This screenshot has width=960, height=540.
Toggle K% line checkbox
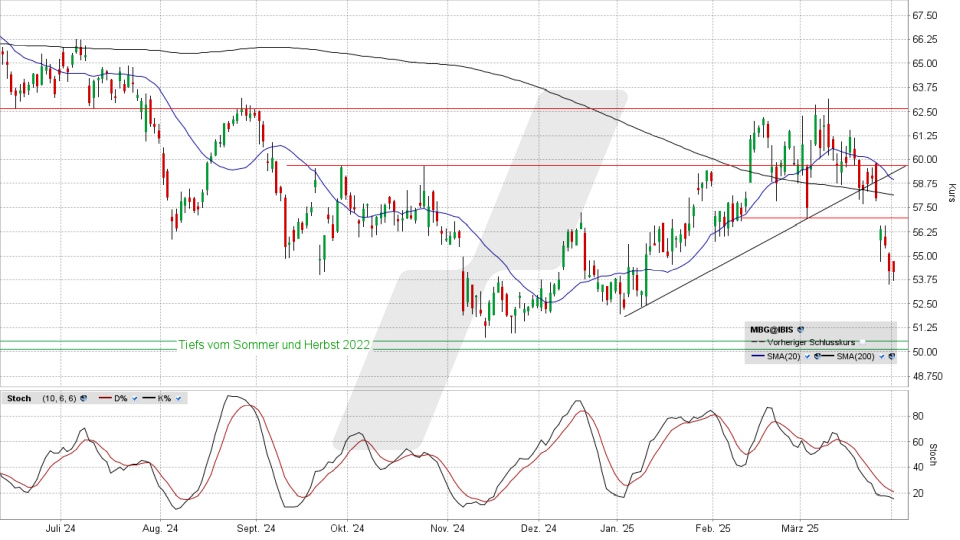[179, 399]
